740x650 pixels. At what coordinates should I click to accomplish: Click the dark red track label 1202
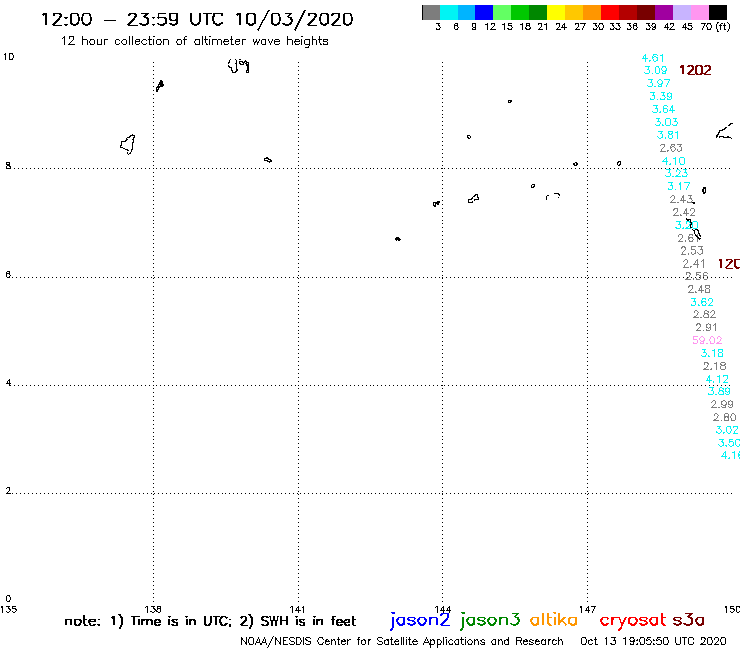pyautogui.click(x=695, y=70)
